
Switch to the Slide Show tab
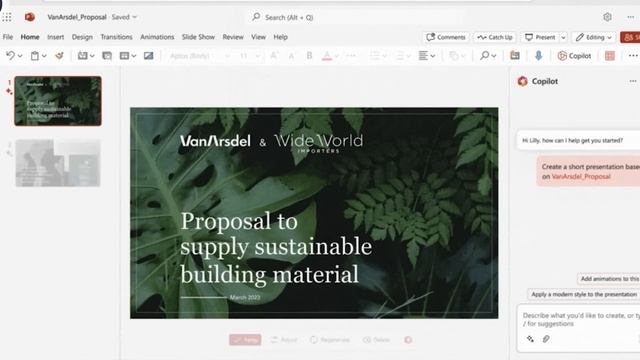[x=198, y=37]
